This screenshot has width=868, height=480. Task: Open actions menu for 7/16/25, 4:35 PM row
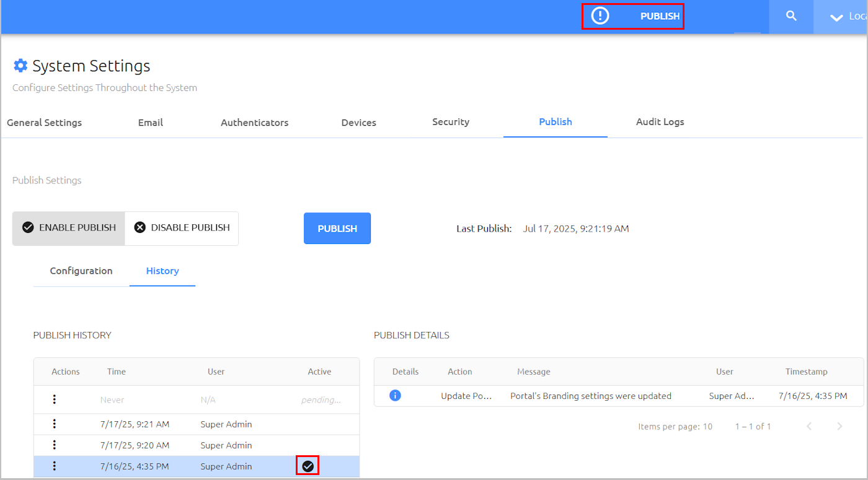[x=55, y=466]
